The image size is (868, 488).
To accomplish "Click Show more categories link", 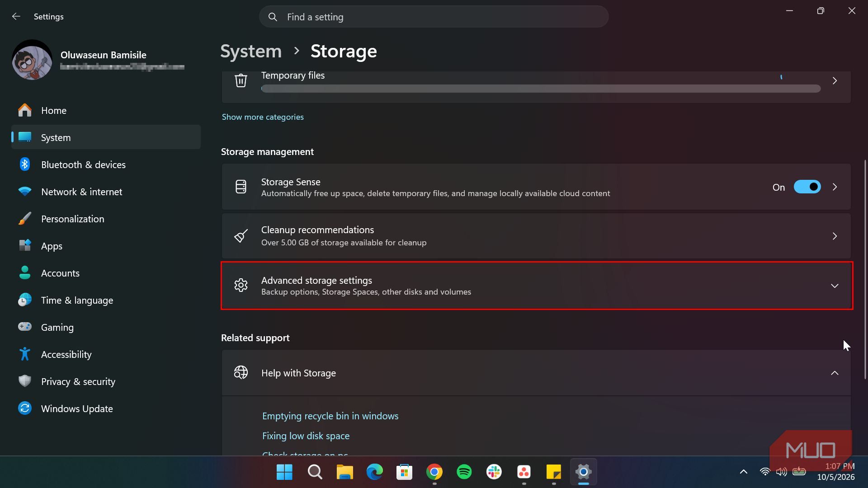I will [x=263, y=117].
